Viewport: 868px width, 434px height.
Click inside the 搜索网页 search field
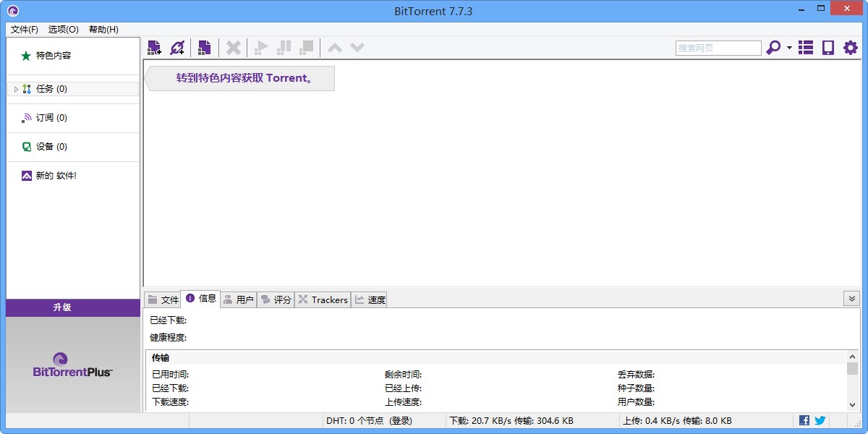[x=718, y=47]
